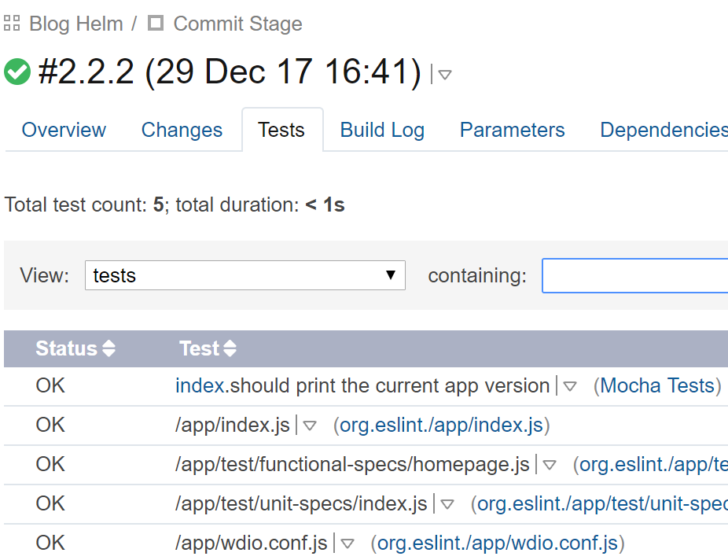The height and width of the screenshot is (560, 728).
Task: Expand menu arrow for functional-specs/homepage.js test
Action: (550, 466)
